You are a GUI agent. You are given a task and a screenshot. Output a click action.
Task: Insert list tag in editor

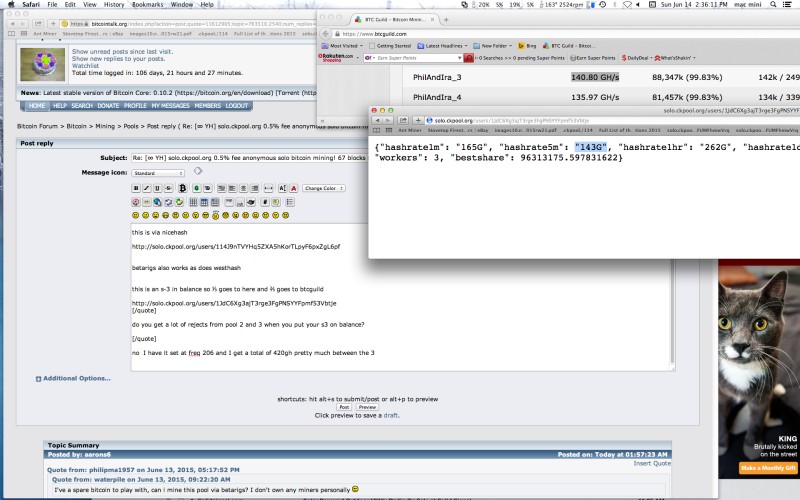[290, 202]
